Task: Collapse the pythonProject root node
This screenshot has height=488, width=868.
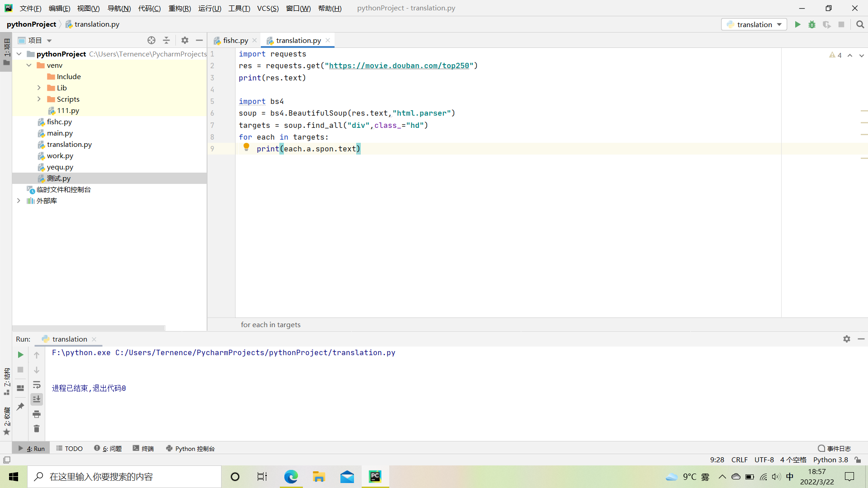Action: [x=19, y=54]
